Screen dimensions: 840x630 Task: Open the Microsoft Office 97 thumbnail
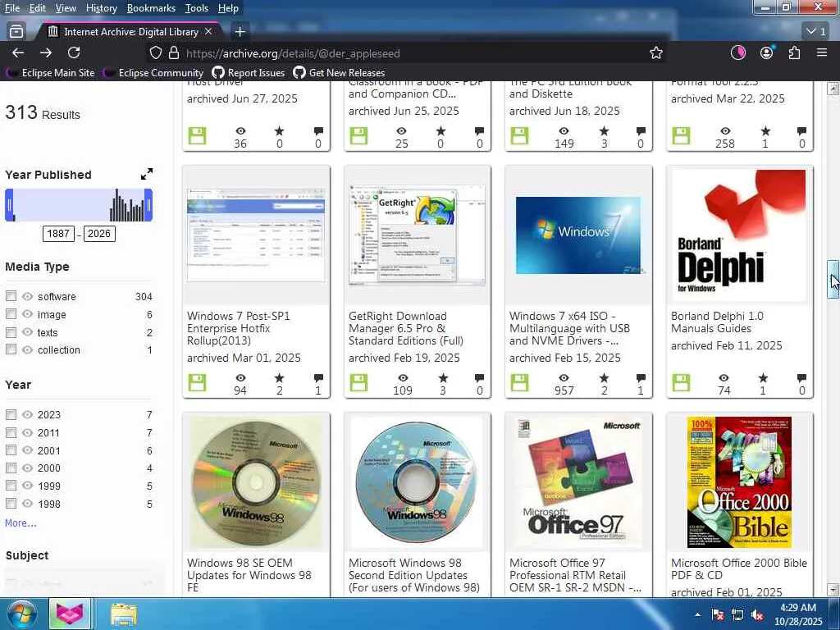578,482
